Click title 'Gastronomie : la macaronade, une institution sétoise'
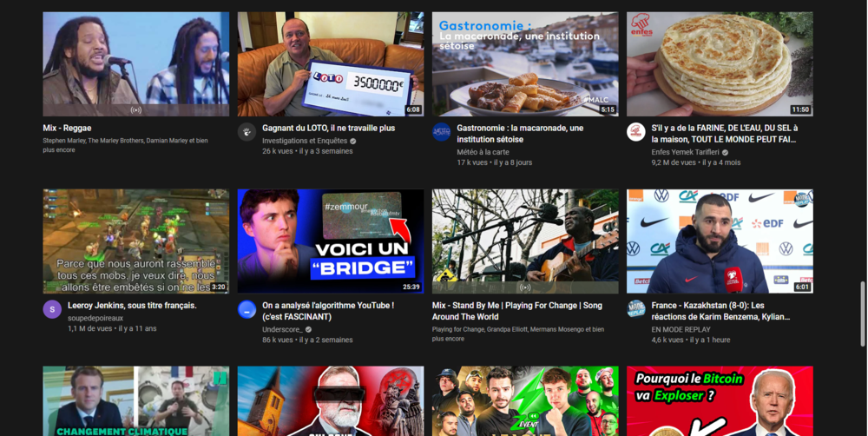868x436 pixels. point(520,134)
